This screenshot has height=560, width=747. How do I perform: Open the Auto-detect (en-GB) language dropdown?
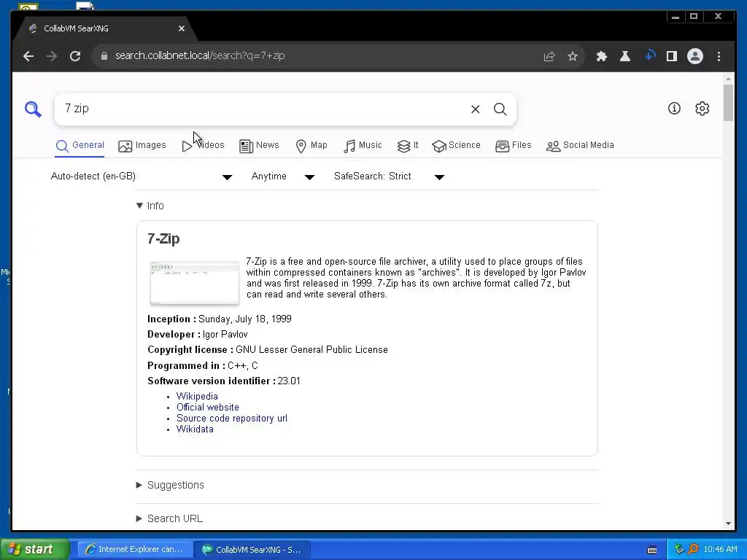pyautogui.click(x=142, y=176)
